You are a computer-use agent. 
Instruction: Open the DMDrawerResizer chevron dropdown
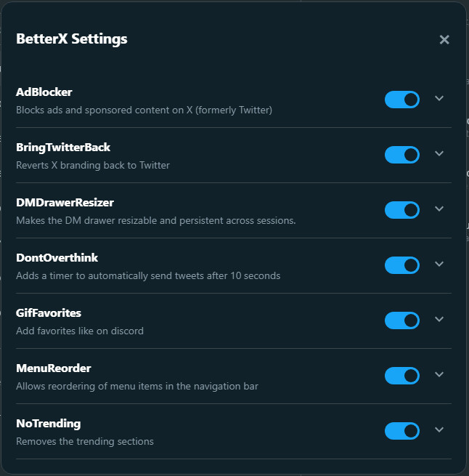coord(439,209)
